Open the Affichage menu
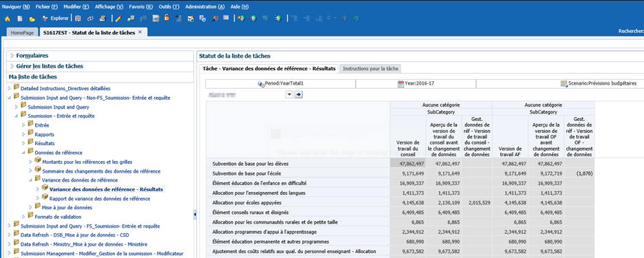Viewport: 644px width, 258px height. pyautogui.click(x=109, y=7)
